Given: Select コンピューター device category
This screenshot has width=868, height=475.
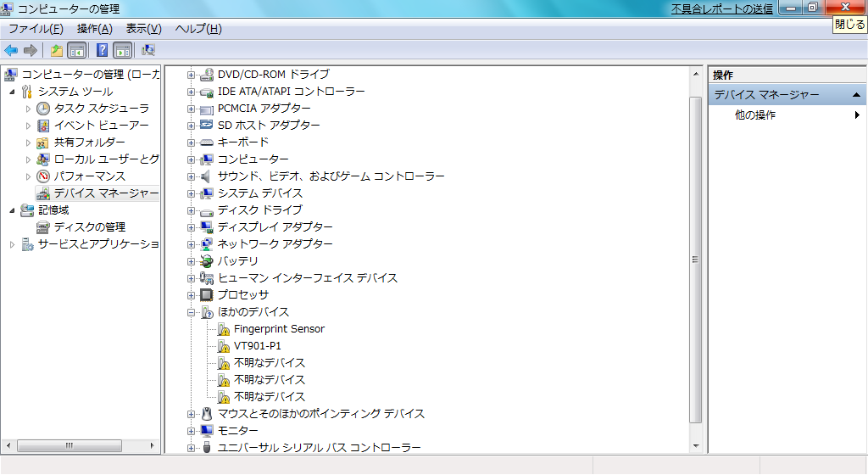Looking at the screenshot, I should coord(253,159).
